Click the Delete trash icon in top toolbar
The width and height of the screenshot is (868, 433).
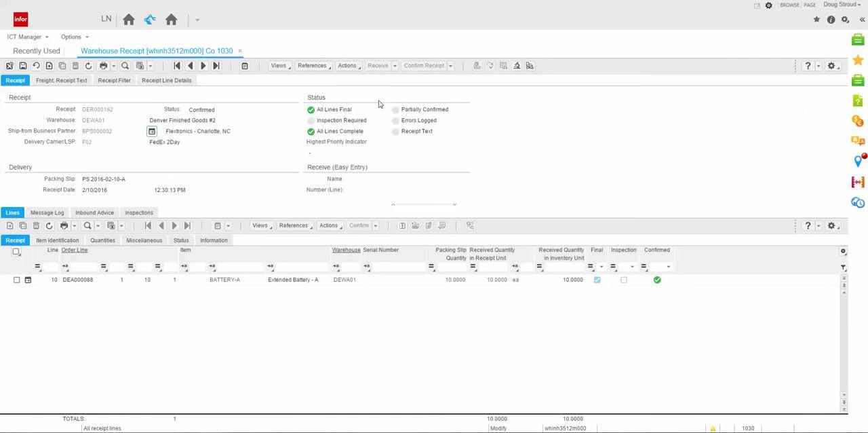pos(75,66)
